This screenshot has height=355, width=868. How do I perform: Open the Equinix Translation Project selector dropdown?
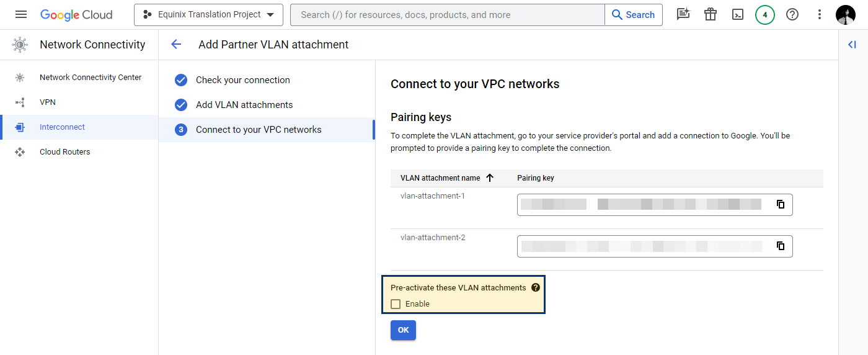208,15
